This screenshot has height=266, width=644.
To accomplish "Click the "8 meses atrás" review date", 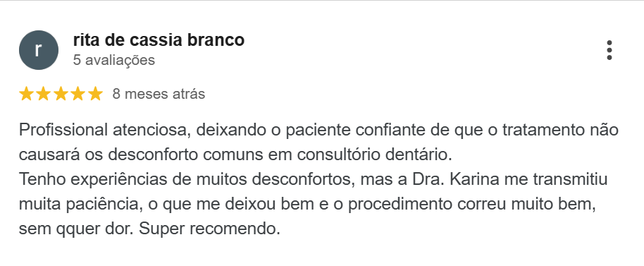I will pos(159,94).
